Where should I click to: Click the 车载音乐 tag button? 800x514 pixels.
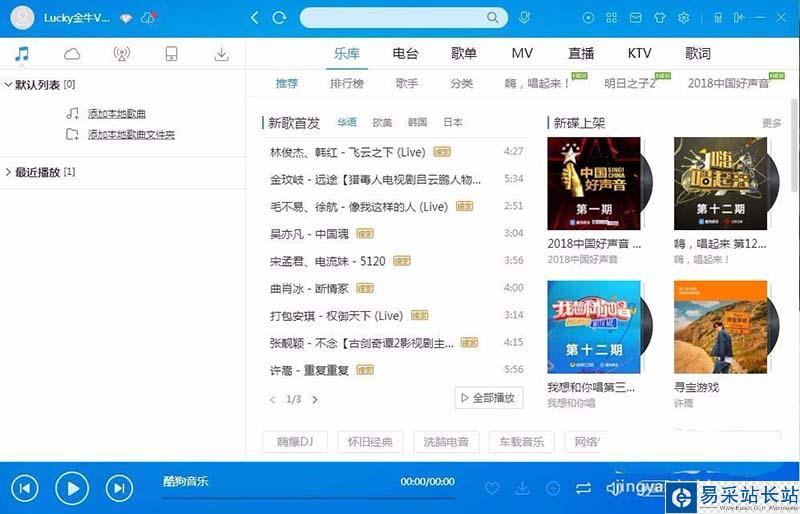point(521,442)
